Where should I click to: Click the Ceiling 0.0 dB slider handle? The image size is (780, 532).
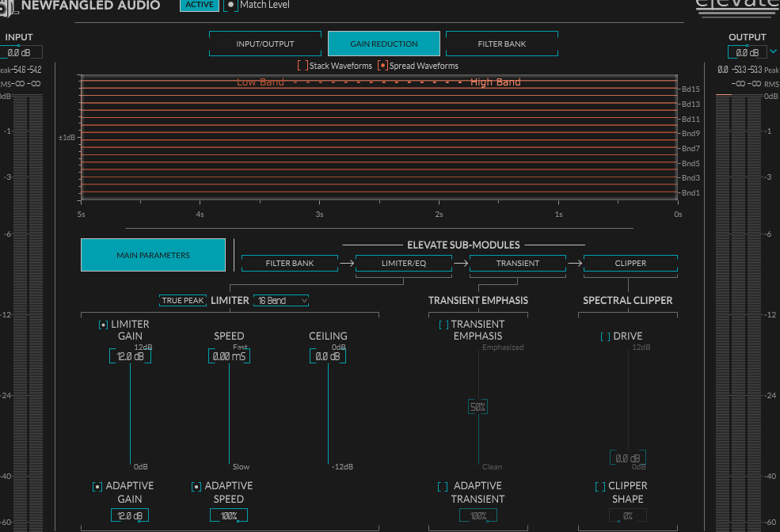328,356
